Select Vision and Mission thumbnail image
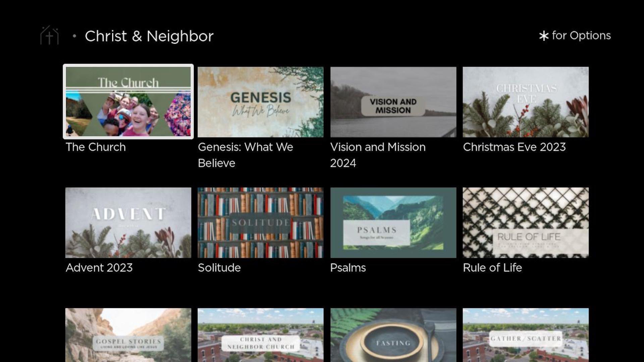 click(x=393, y=102)
